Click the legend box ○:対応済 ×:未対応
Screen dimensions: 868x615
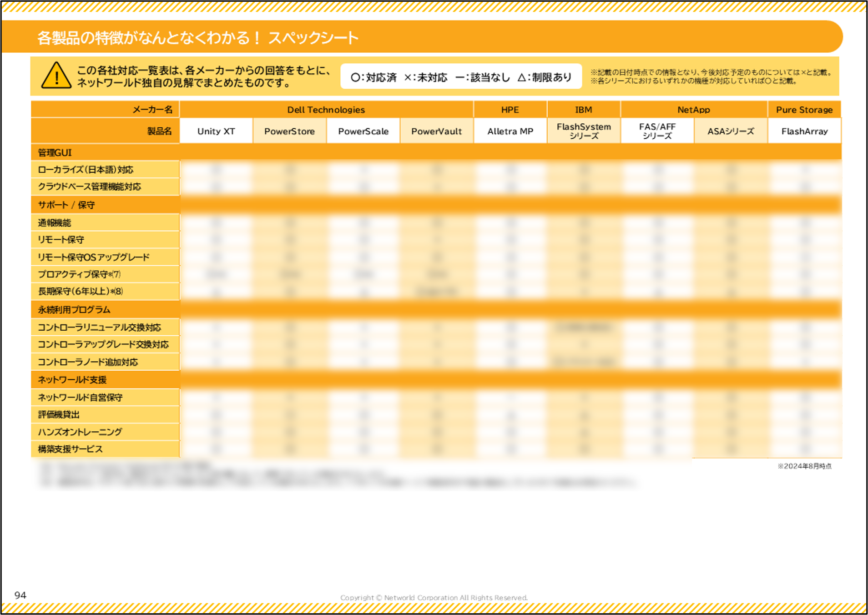(x=461, y=76)
